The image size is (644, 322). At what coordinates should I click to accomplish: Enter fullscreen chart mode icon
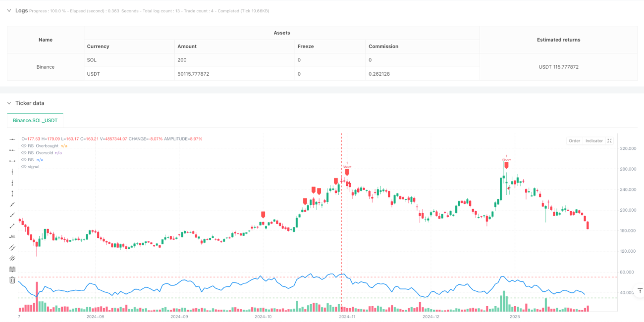[x=609, y=140]
